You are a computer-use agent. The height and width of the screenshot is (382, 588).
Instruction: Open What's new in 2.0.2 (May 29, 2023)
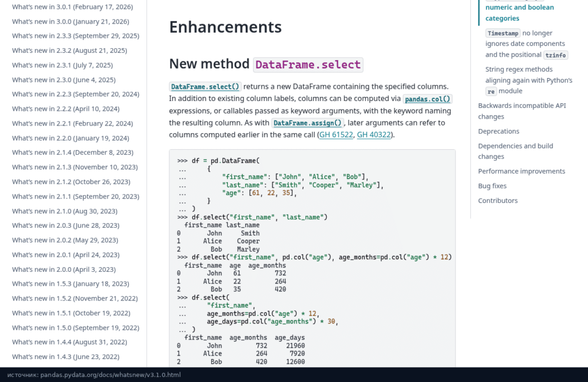coord(65,240)
